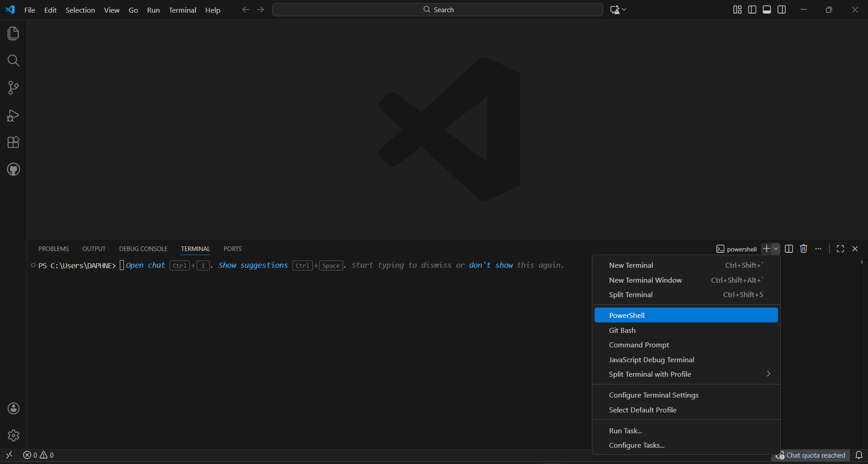This screenshot has width=868, height=464.
Task: Toggle the Primary Side Bar layout button
Action: click(x=752, y=9)
